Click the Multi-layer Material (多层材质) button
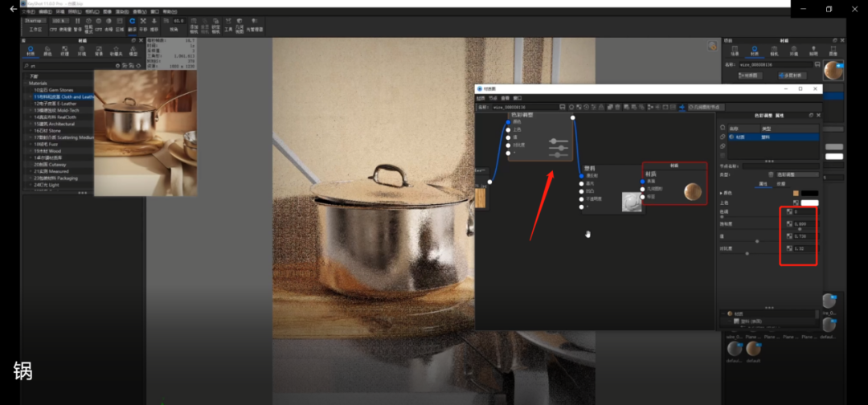The width and height of the screenshot is (868, 405). coord(792,75)
